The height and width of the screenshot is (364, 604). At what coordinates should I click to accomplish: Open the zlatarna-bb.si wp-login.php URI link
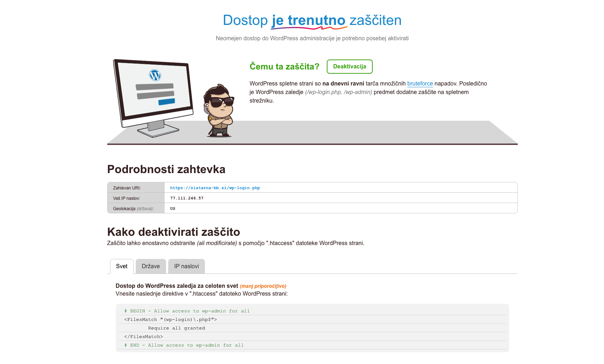click(x=215, y=188)
